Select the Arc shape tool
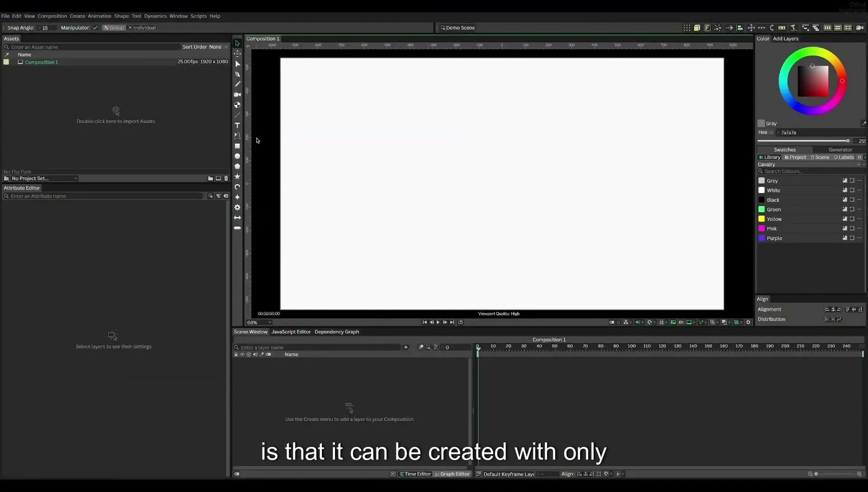Screen dimensions: 868x492 pyautogui.click(x=237, y=187)
